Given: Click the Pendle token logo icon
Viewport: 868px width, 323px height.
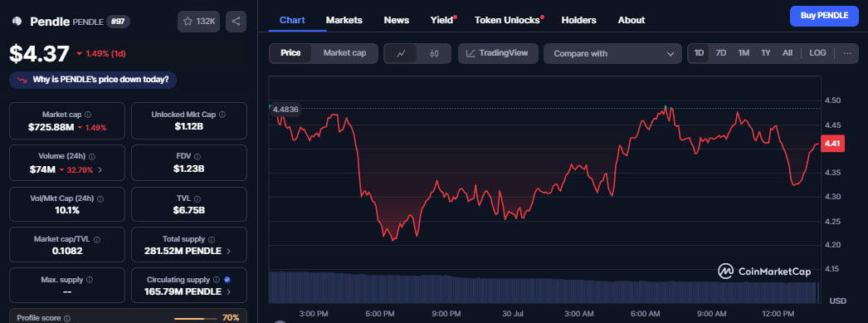Looking at the screenshot, I should (x=17, y=22).
